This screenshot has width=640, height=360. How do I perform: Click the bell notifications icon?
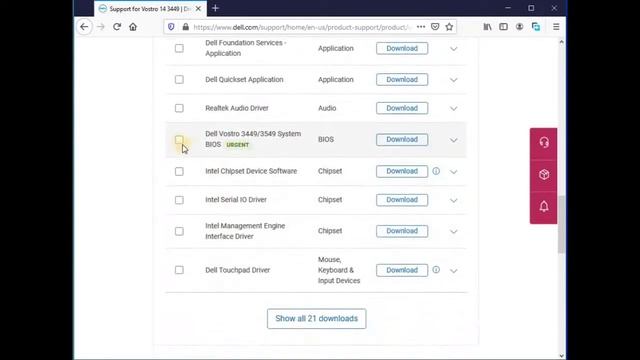544,207
